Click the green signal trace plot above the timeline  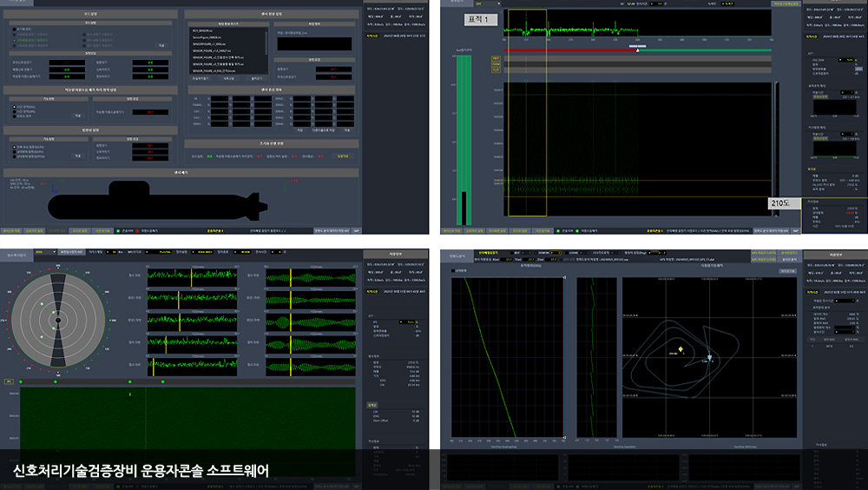point(637,23)
